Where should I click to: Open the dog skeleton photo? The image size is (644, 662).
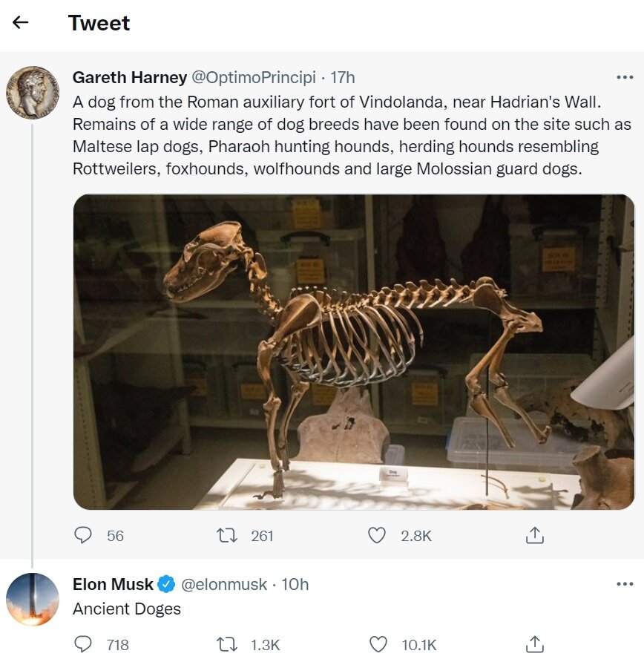pos(354,352)
